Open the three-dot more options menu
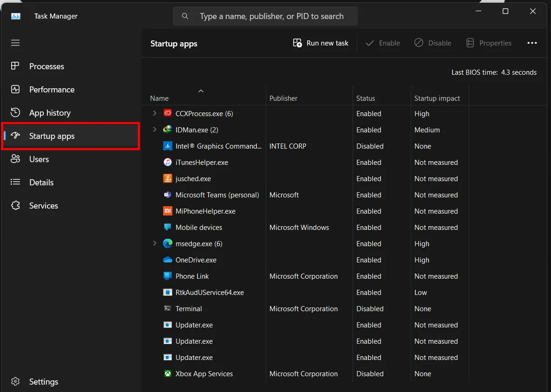This screenshot has height=392, width=551. [x=532, y=43]
